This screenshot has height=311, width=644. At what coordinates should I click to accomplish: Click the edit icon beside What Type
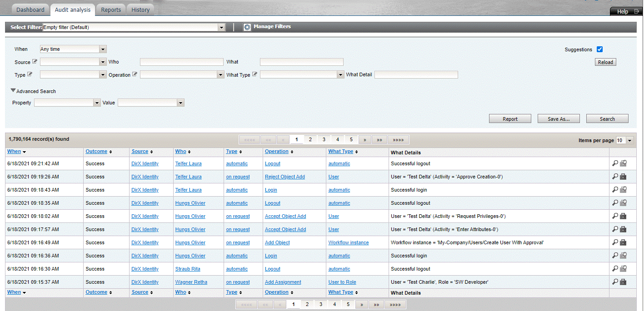click(x=255, y=74)
